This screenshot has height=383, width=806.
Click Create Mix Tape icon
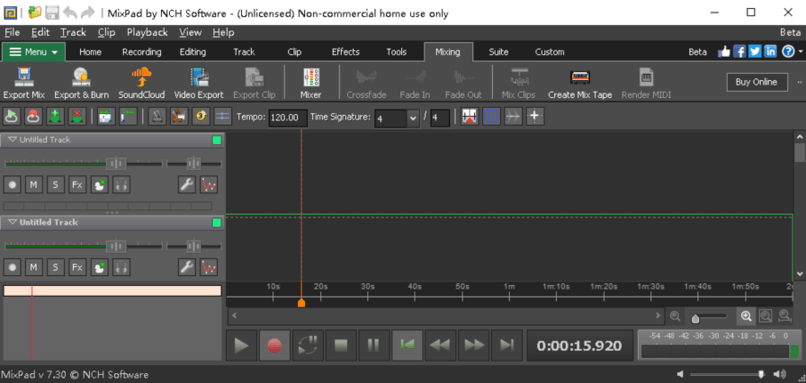click(580, 83)
